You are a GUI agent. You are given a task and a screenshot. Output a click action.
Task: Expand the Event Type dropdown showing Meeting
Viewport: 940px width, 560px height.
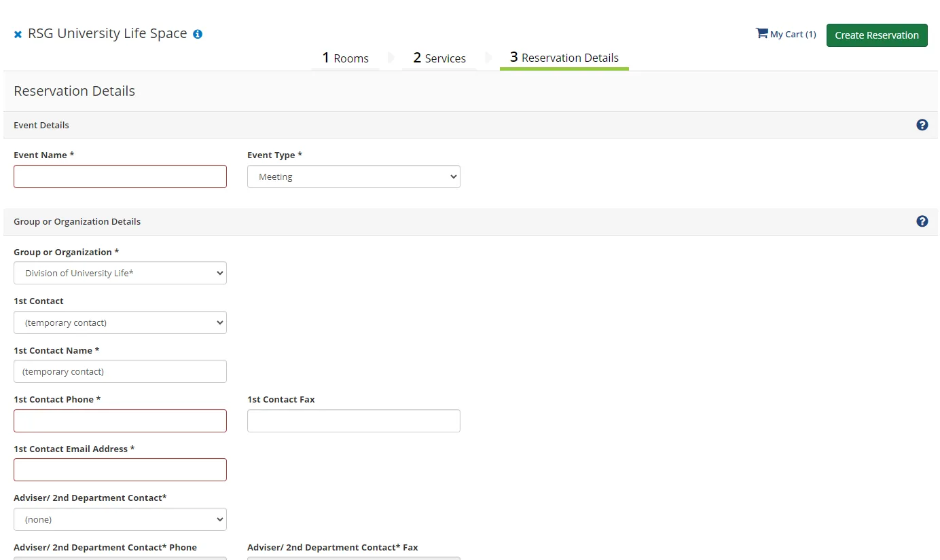coord(354,177)
